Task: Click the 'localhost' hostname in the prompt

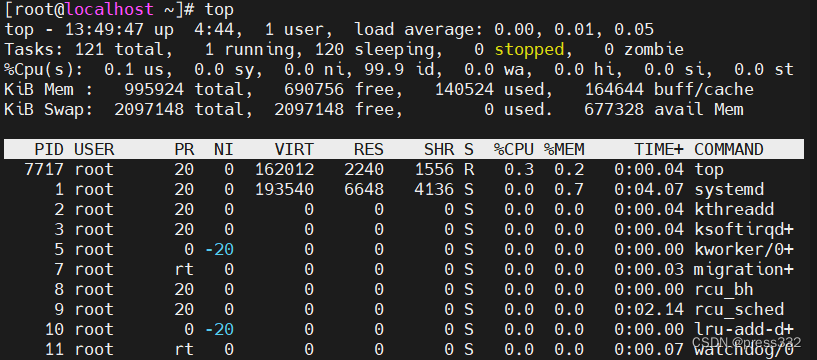Action: pos(109,9)
